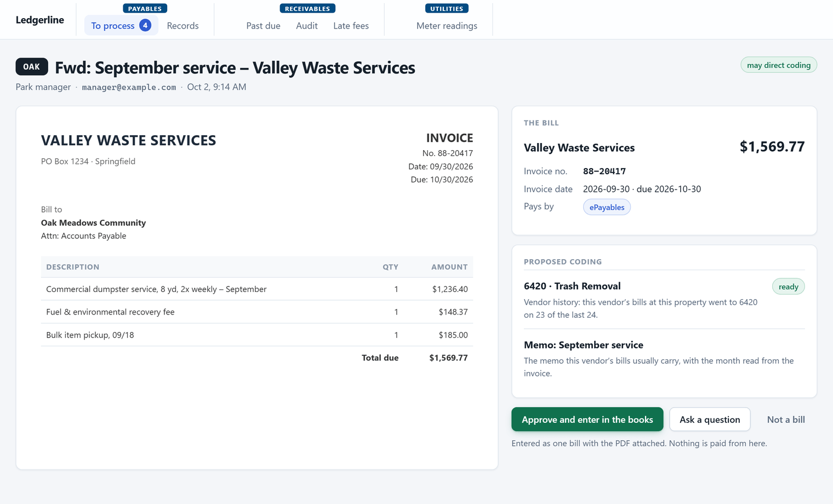The image size is (833, 504).
Task: Click the Commercial dumpster service line item
Action: point(256,289)
